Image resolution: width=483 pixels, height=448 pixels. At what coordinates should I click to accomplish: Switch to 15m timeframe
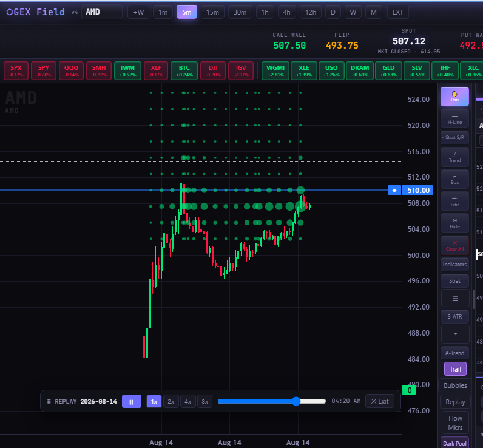pos(212,12)
